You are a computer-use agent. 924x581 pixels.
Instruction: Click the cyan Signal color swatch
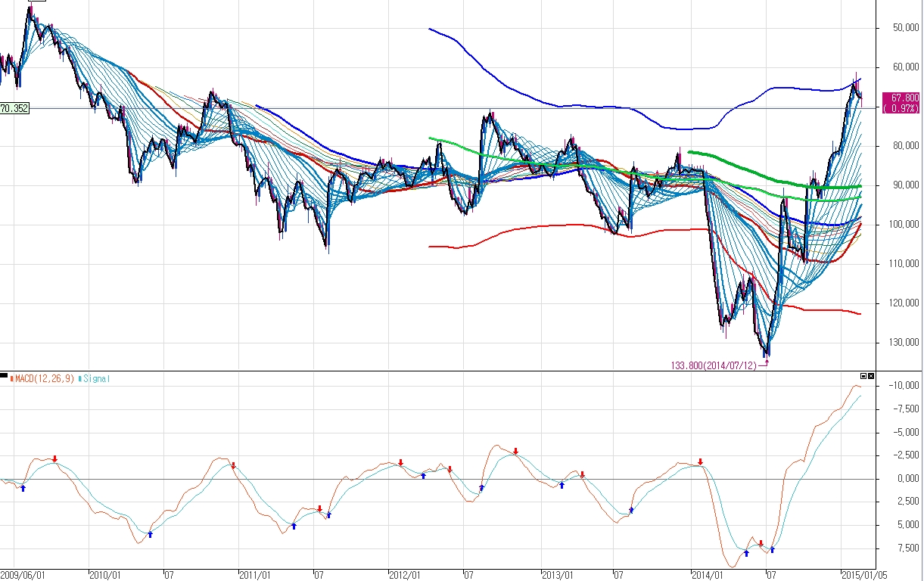click(x=79, y=378)
